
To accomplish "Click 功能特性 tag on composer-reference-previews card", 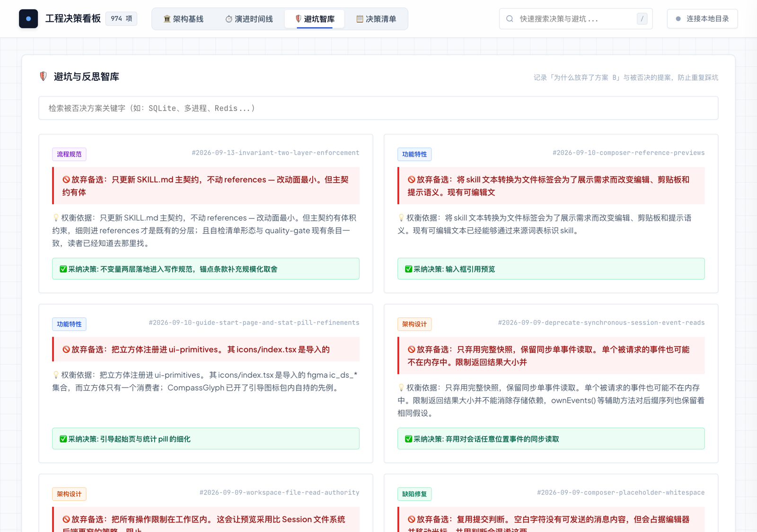I will (x=414, y=154).
